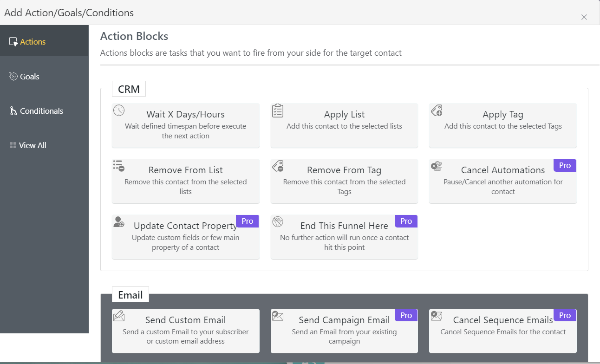The width and height of the screenshot is (600, 364).
Task: Switch to the Goals tab
Action: pos(44,77)
